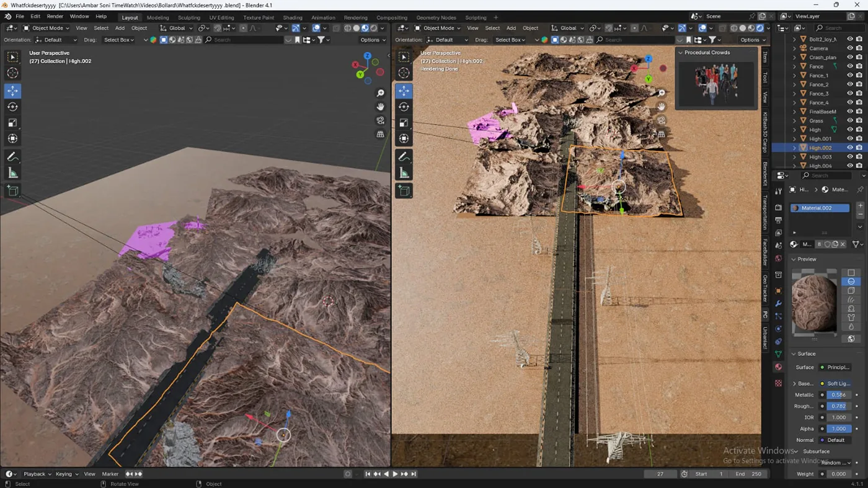
Task: Hide Grass object in viewport
Action: pos(850,120)
